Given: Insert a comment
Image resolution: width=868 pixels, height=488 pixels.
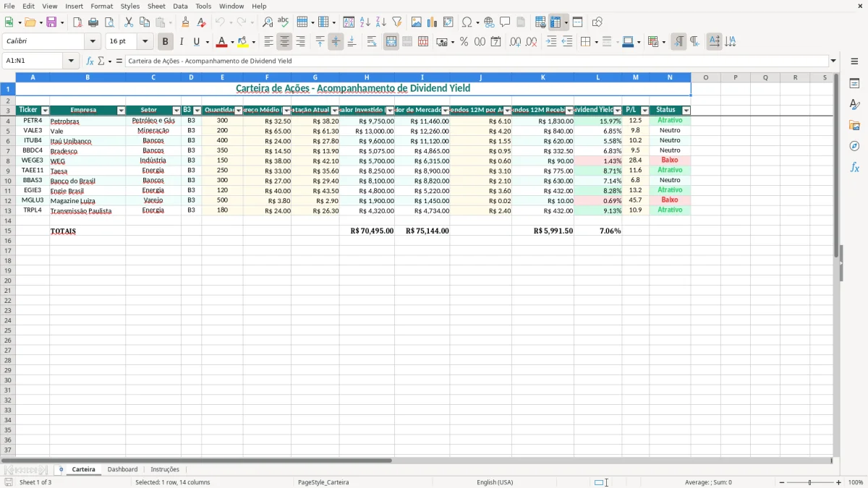Looking at the screenshot, I should (x=505, y=22).
